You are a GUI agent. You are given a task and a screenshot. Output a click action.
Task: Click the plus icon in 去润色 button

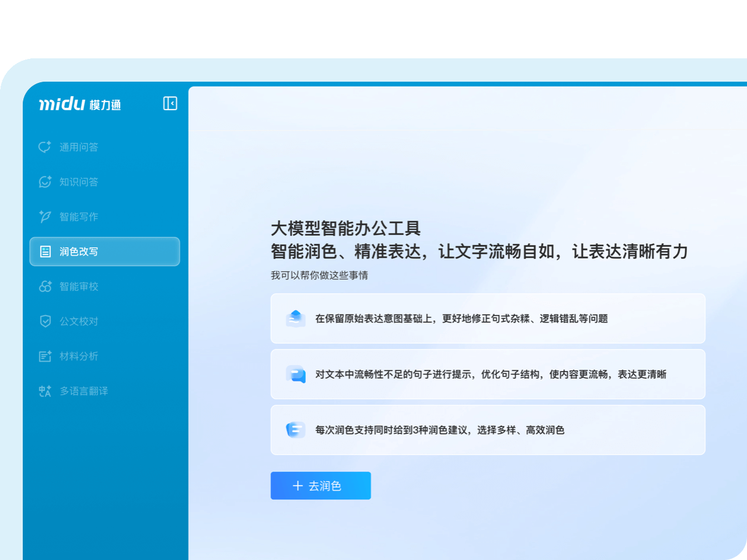click(298, 486)
